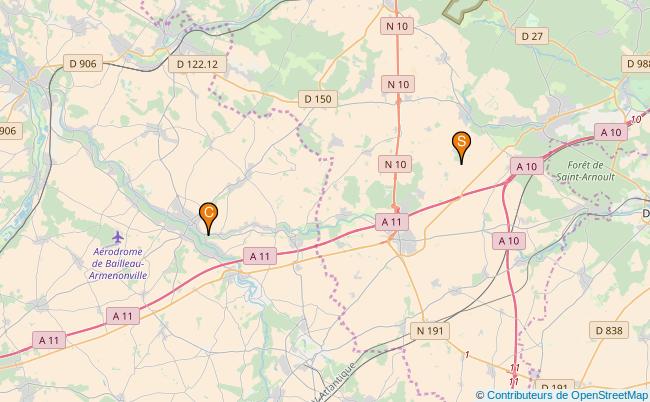Viewport: 650px width, 402px height.
Task: Click the D 27 road shield
Action: [x=532, y=36]
